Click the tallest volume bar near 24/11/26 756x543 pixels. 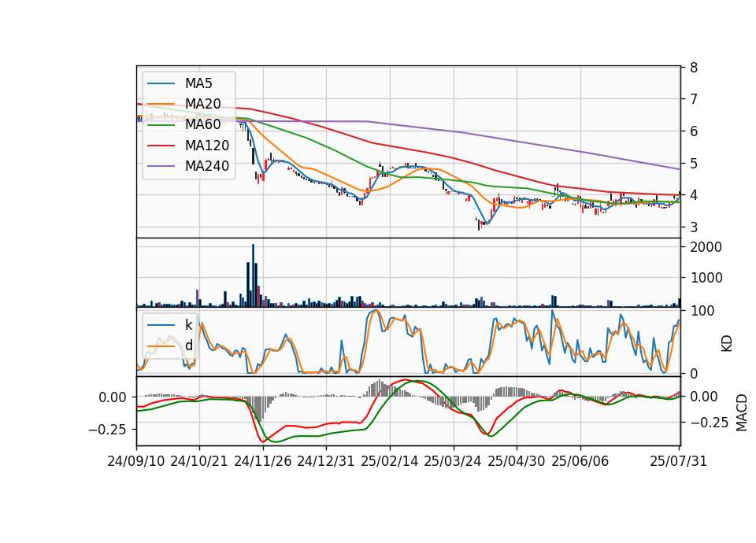pos(253,275)
